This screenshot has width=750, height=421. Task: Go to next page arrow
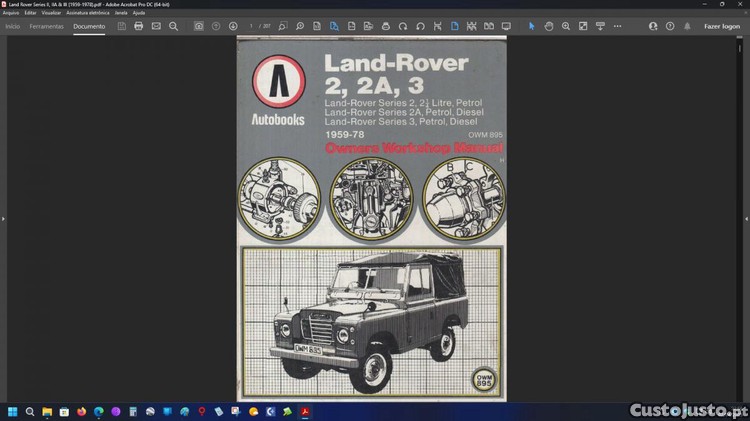(x=233, y=26)
